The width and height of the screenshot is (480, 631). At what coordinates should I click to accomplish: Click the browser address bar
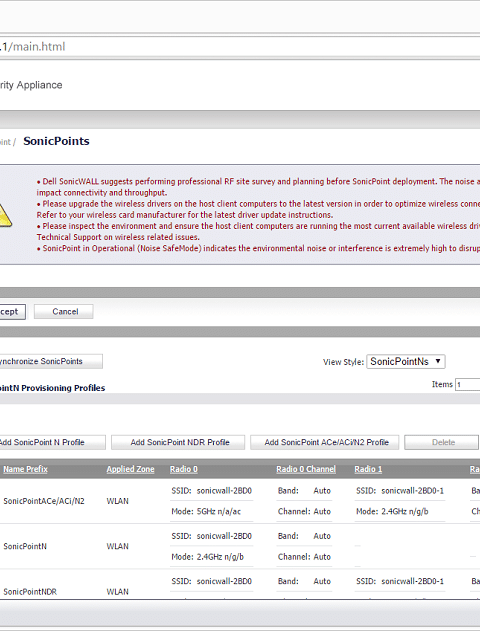tap(240, 47)
